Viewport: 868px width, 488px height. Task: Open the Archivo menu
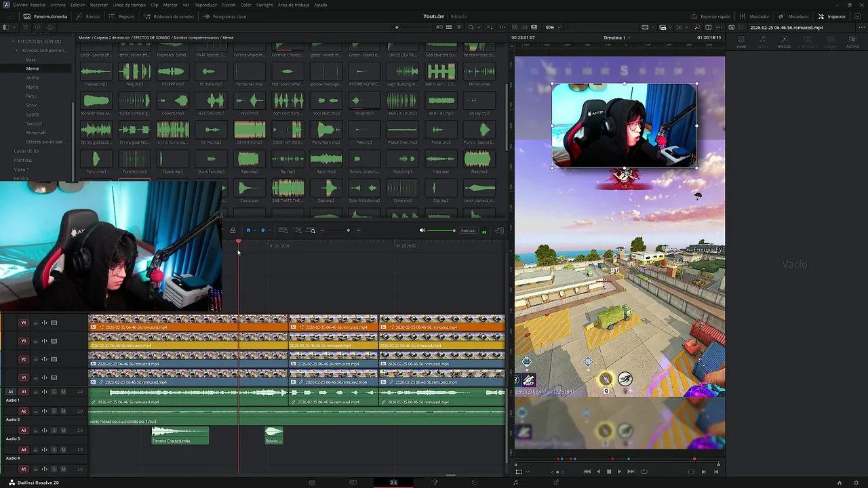pos(58,5)
